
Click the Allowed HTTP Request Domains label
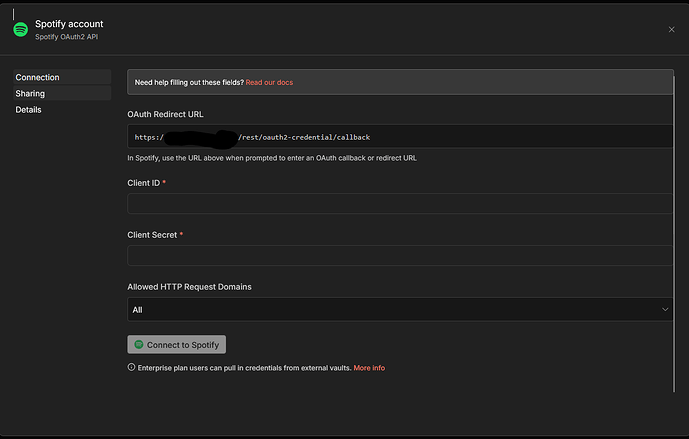pyautogui.click(x=189, y=287)
